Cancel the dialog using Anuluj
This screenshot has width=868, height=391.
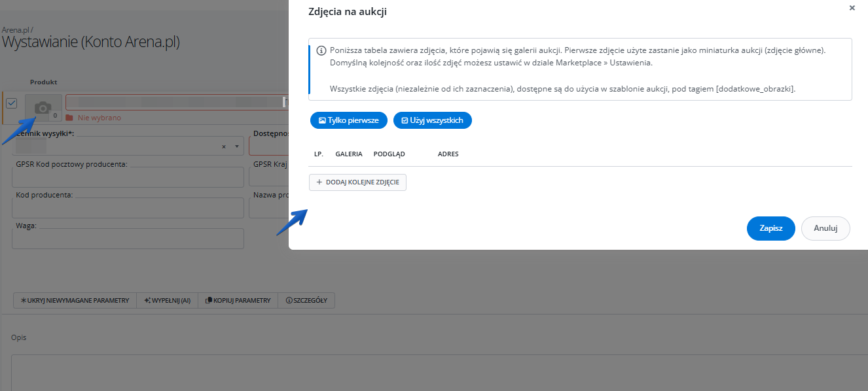pos(825,228)
